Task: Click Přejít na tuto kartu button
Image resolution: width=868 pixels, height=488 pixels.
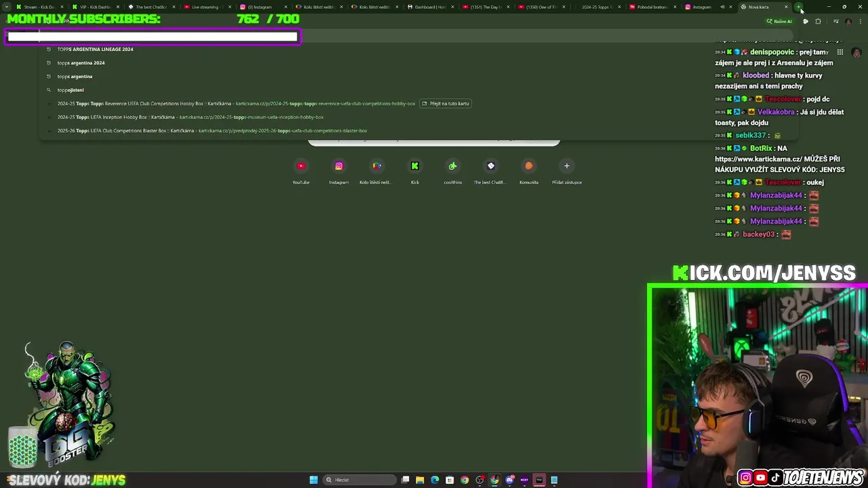Action: click(446, 104)
